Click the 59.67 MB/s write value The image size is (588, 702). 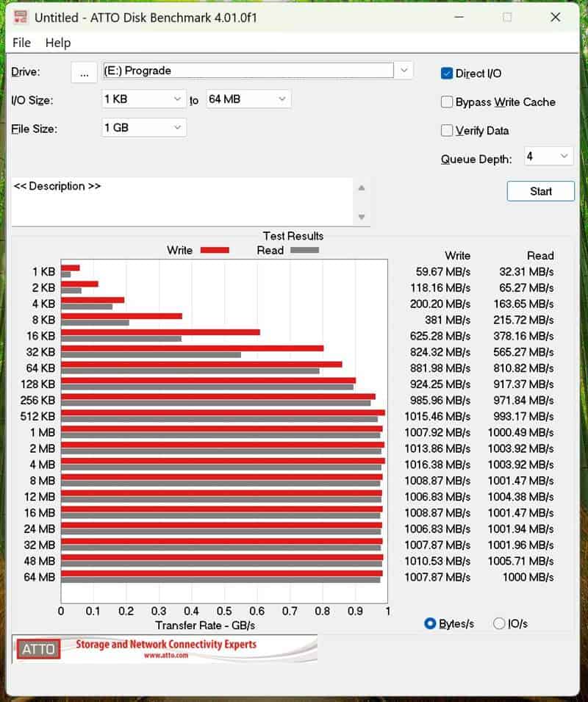point(443,272)
